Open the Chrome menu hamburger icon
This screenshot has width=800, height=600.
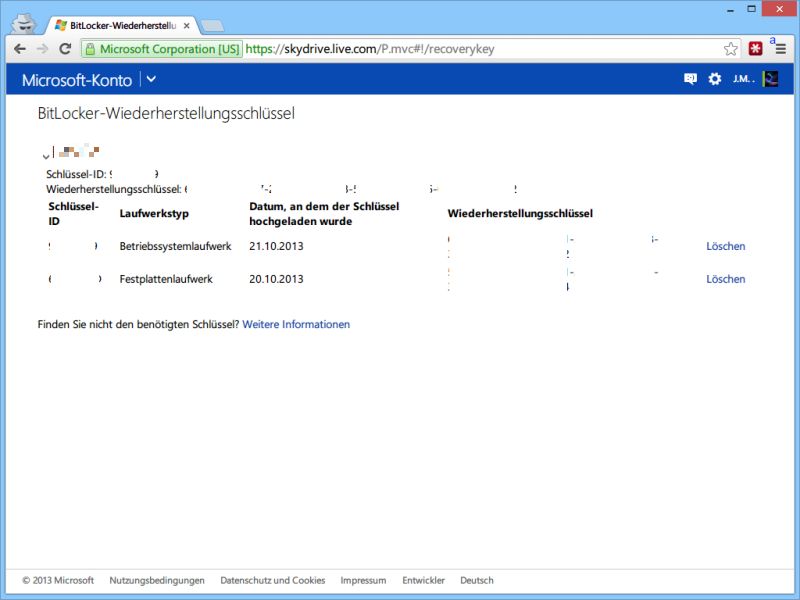(x=781, y=49)
